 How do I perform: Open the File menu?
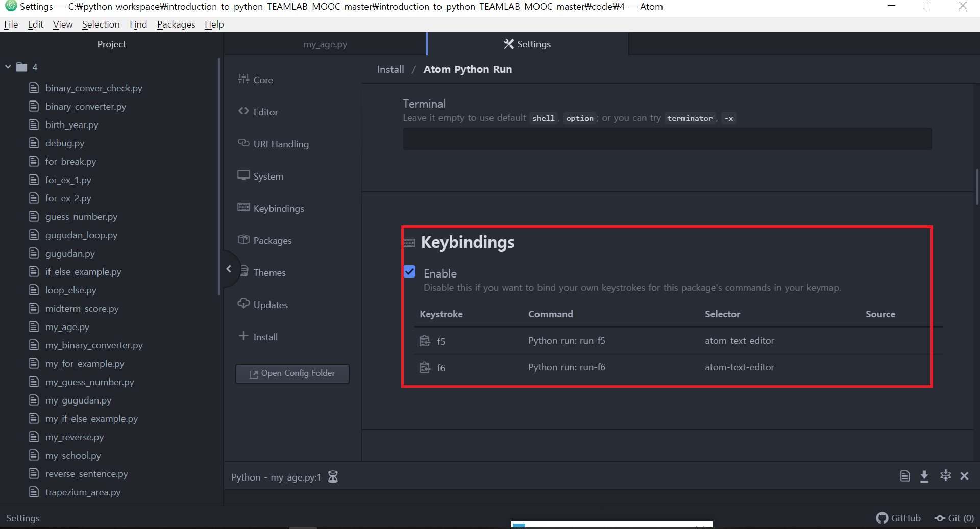coord(11,24)
